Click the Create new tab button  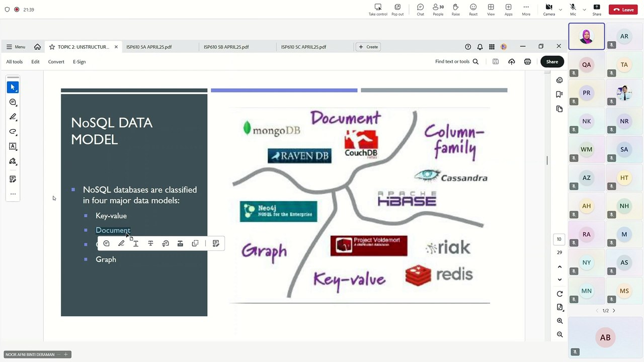(368, 47)
